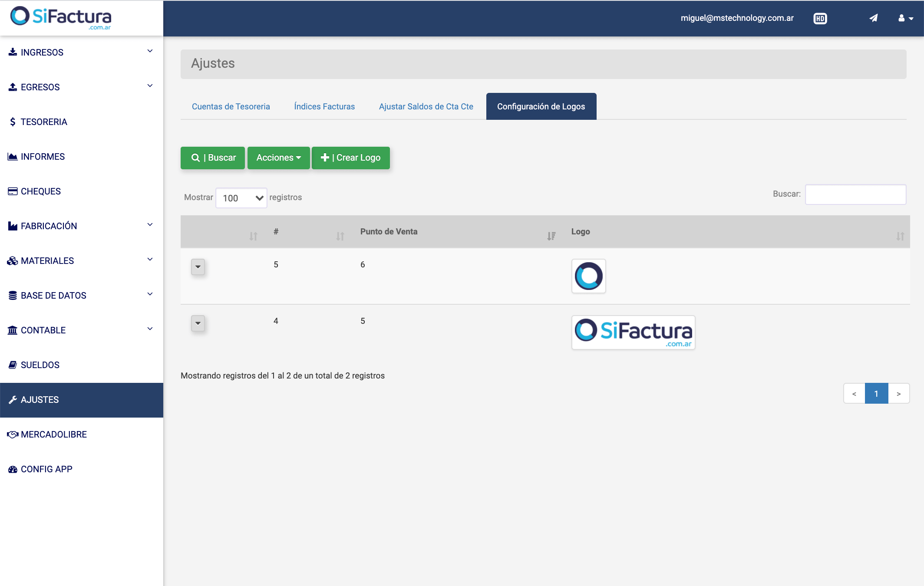Select the Configuración de Logos tab
This screenshot has height=586, width=924.
tap(541, 106)
